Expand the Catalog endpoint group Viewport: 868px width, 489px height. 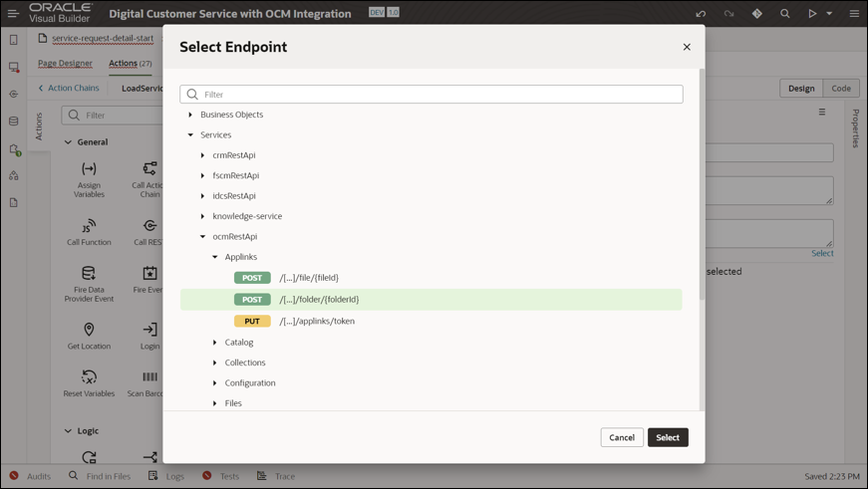(x=215, y=343)
